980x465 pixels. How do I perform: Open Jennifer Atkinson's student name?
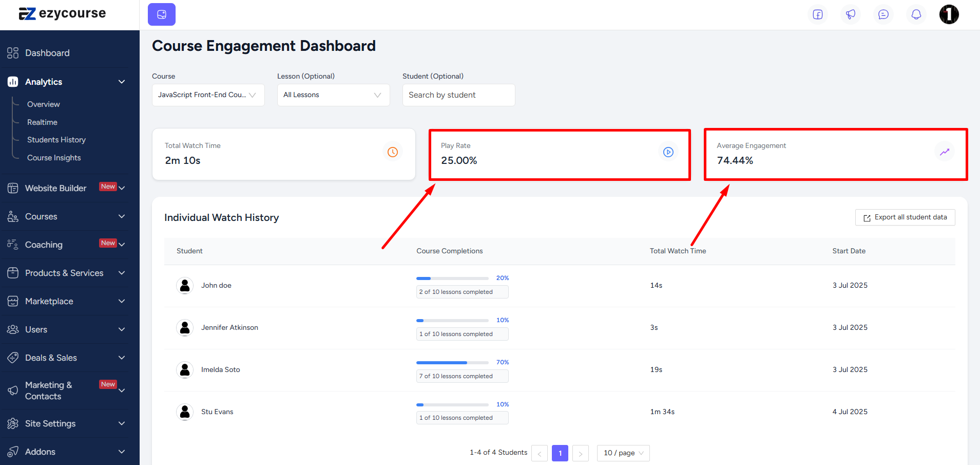229,327
